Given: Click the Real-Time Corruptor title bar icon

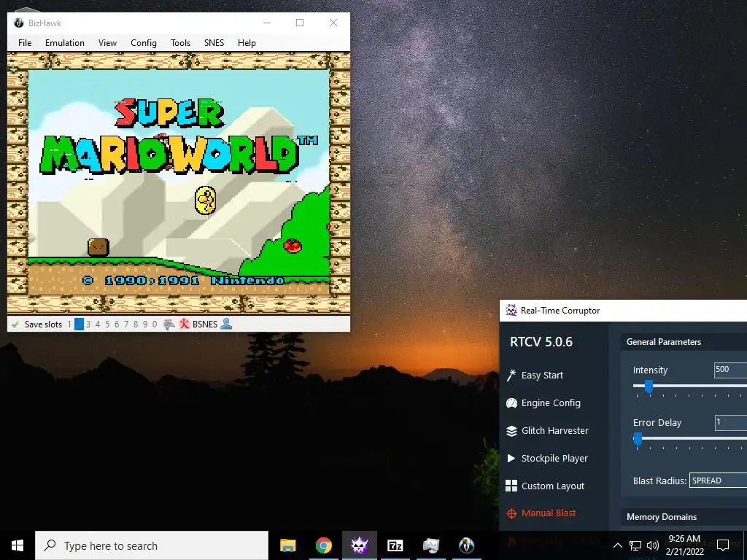Looking at the screenshot, I should 511,310.
